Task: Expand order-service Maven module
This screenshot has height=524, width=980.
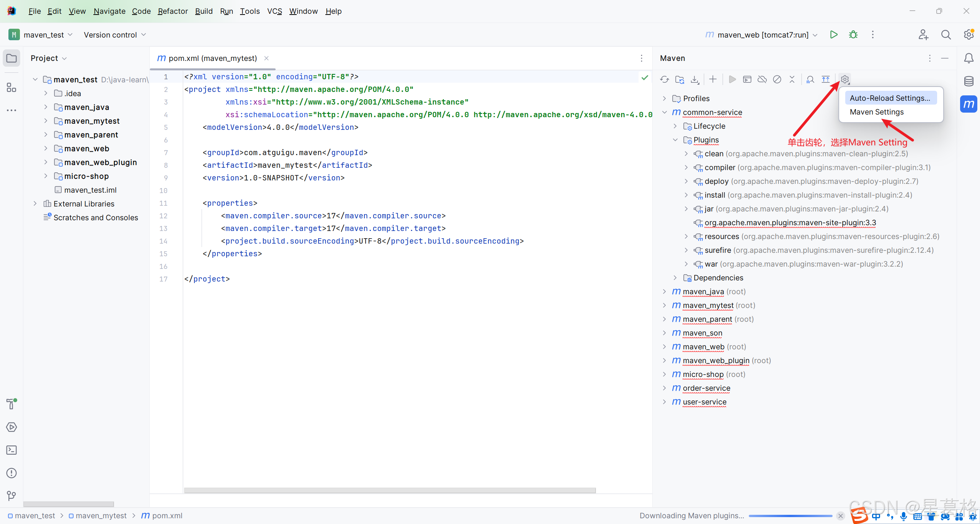Action: pos(665,388)
